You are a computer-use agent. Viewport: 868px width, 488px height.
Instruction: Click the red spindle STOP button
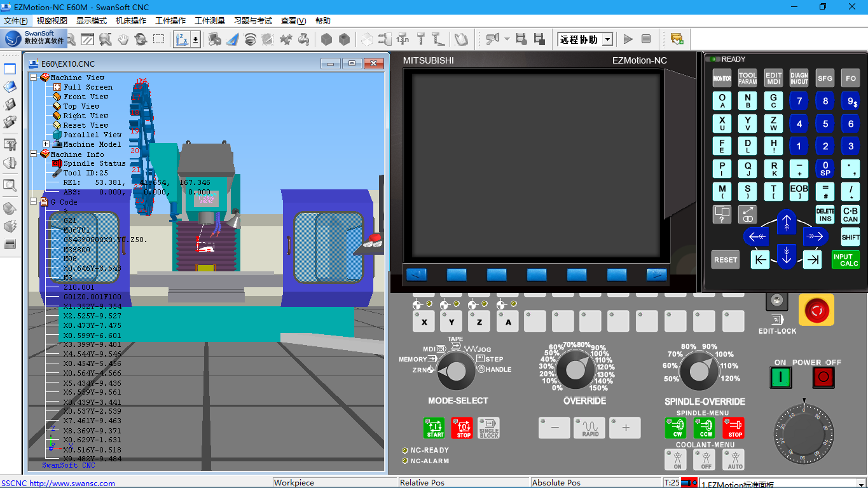[733, 428]
